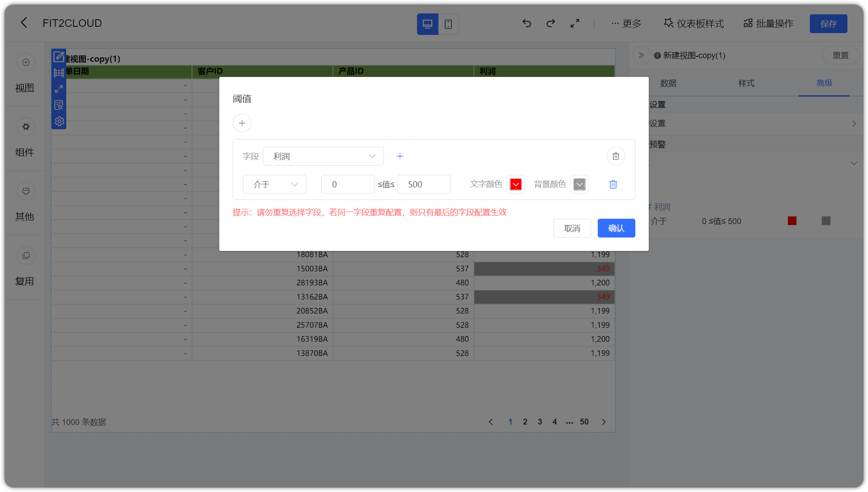The height and width of the screenshot is (492, 868).
Task: Open 批量操作 panel
Action: [x=769, y=23]
